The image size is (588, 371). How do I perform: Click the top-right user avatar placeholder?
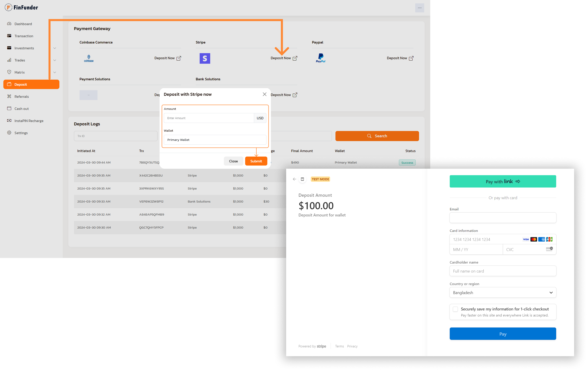pyautogui.click(x=419, y=8)
